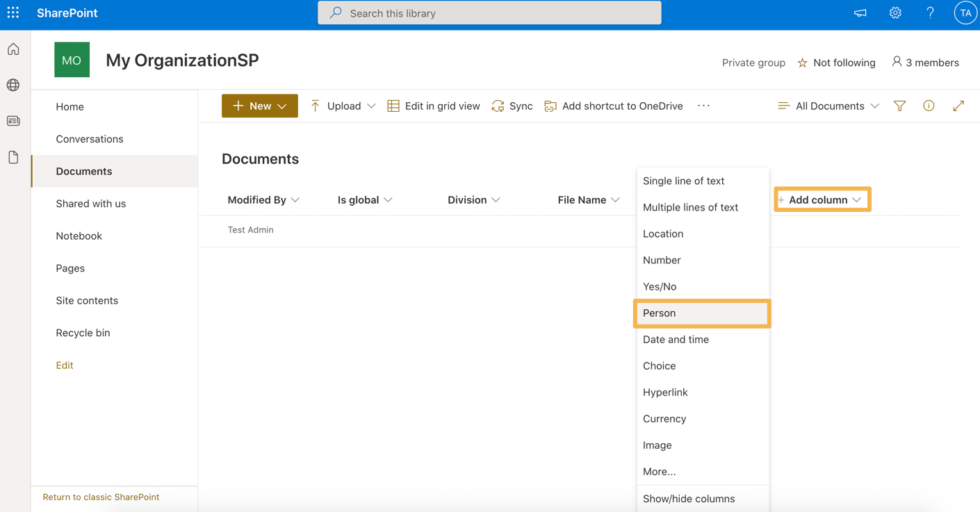Expand content with the diagonal arrows icon

pos(958,106)
